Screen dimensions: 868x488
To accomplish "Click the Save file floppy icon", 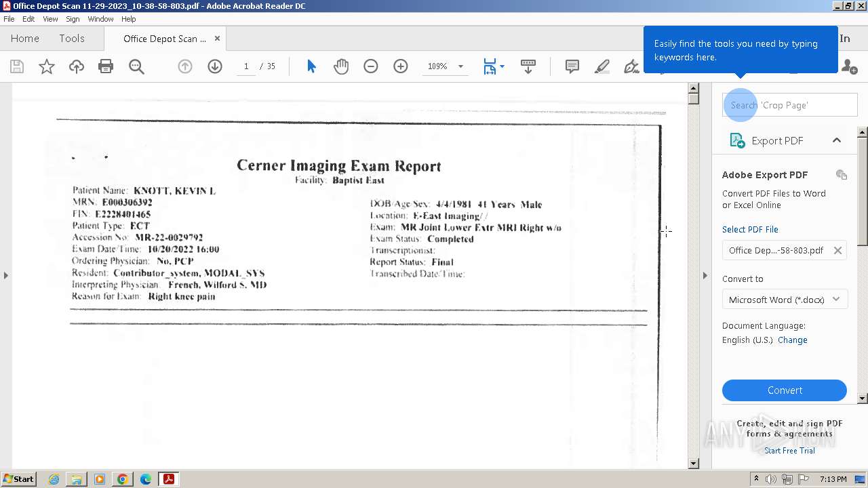I will pos(17,66).
